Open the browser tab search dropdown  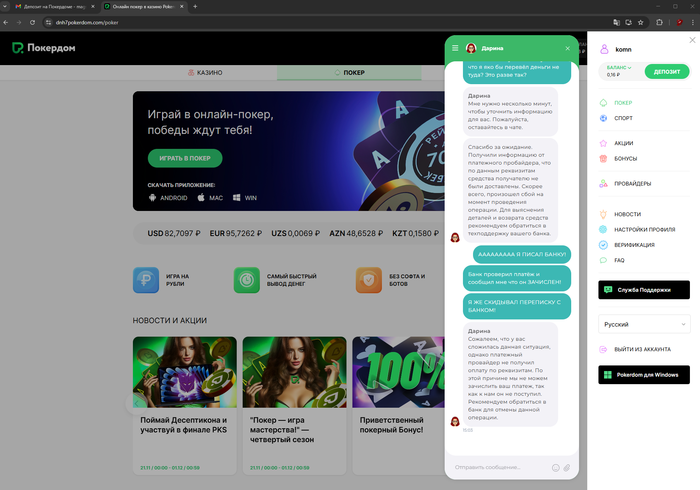[x=4, y=7]
